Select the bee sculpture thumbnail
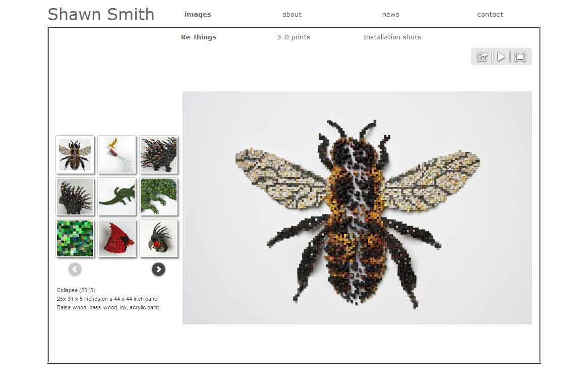 coord(75,155)
